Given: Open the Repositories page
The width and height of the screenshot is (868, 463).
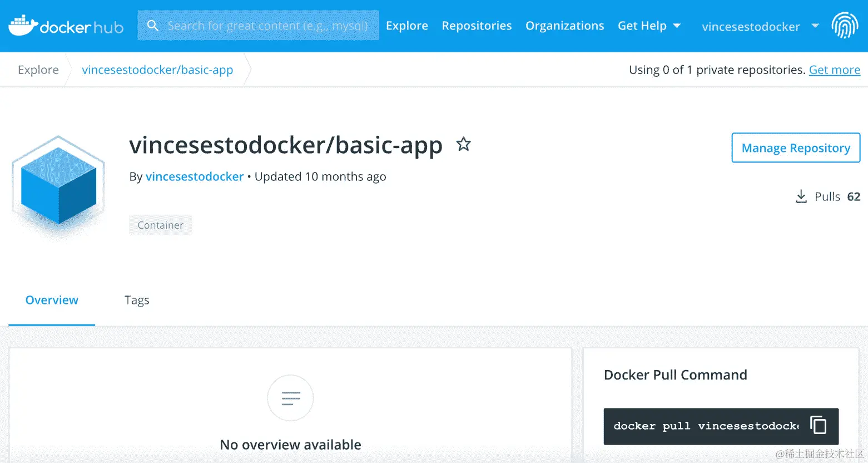Looking at the screenshot, I should pyautogui.click(x=477, y=25).
